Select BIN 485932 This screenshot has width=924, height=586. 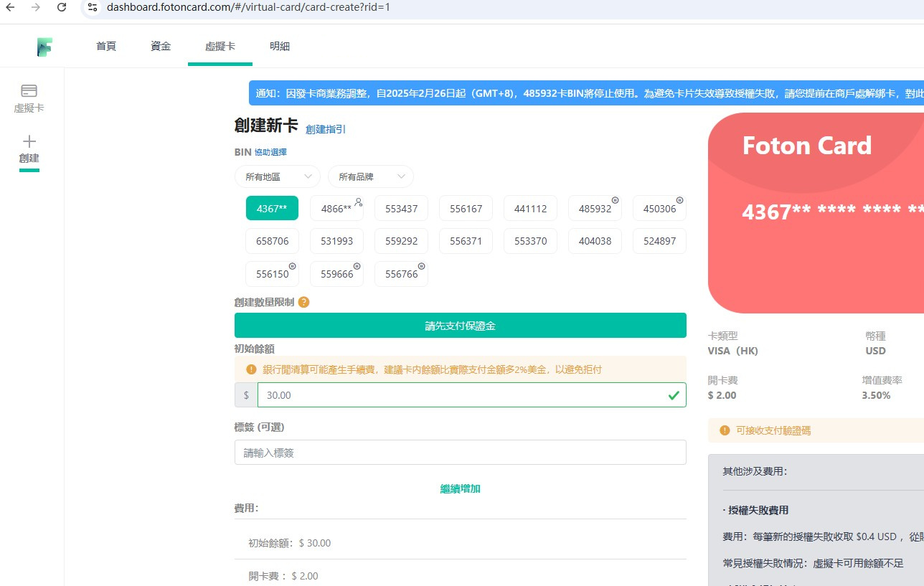click(x=595, y=208)
